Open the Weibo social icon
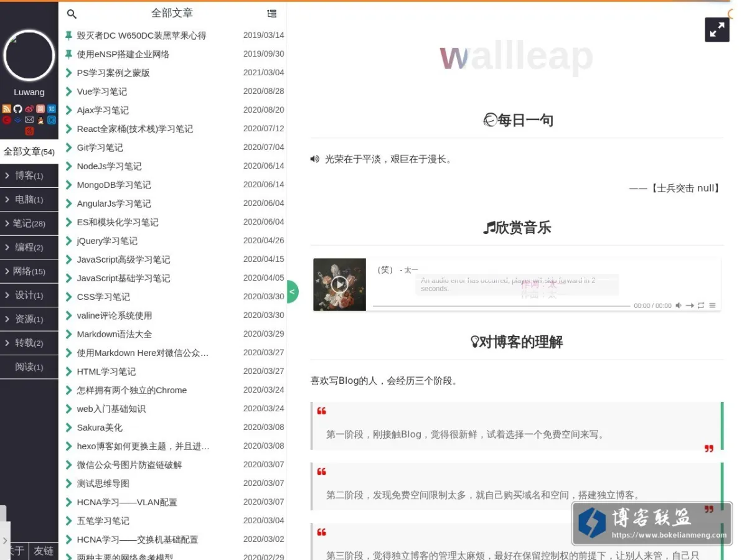The width and height of the screenshot is (747, 560). (29, 109)
